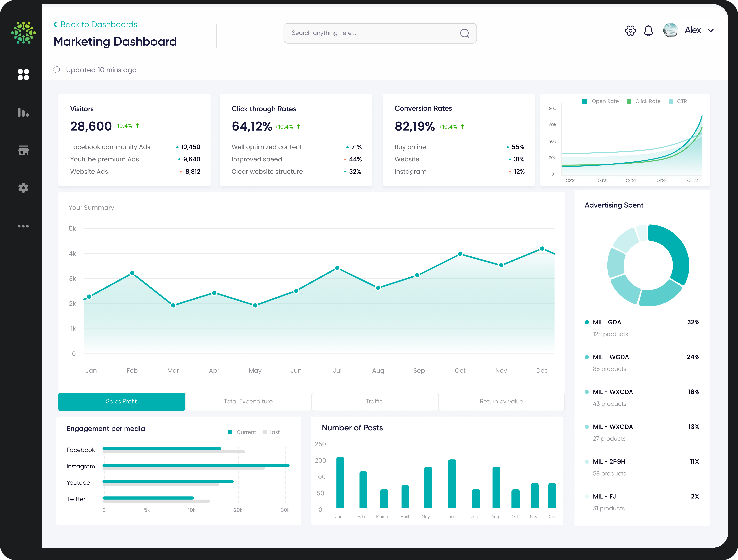This screenshot has width=738, height=560.
Task: Click the refresh icon beside Updated text
Action: click(56, 70)
